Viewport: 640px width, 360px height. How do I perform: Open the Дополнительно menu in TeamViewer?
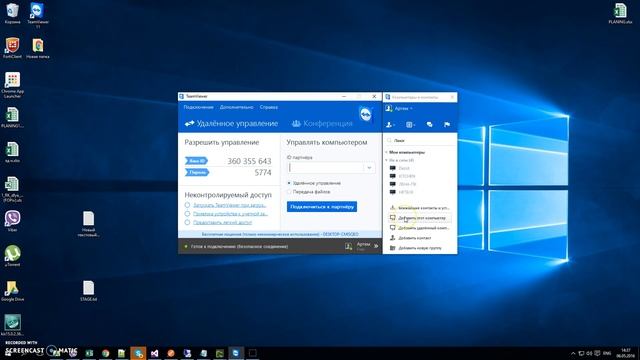(236, 107)
